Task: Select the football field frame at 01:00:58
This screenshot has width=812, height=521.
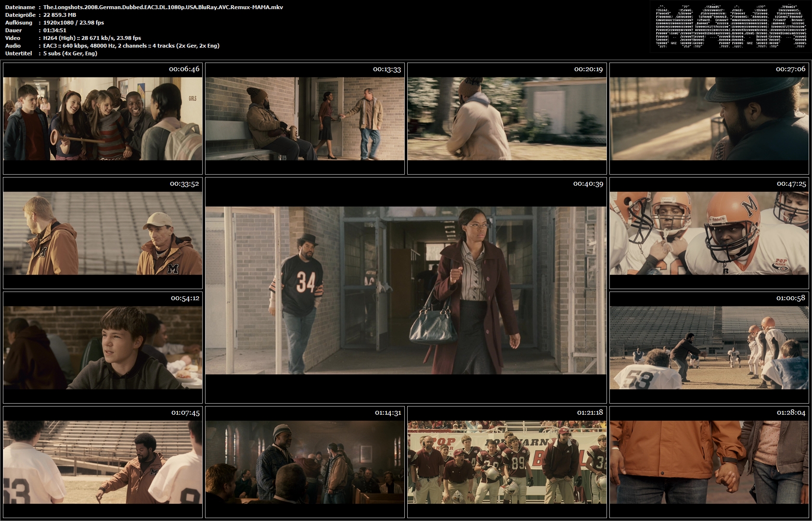Action: 709,347
